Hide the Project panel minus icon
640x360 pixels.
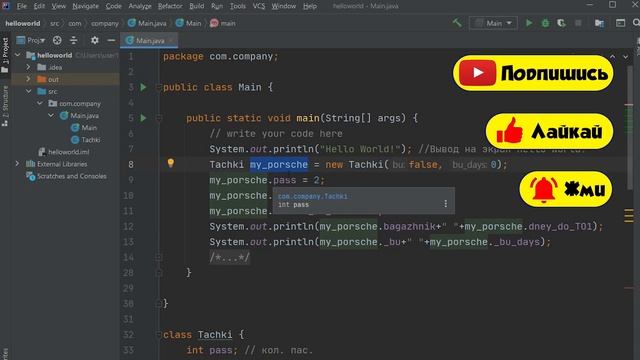point(111,40)
